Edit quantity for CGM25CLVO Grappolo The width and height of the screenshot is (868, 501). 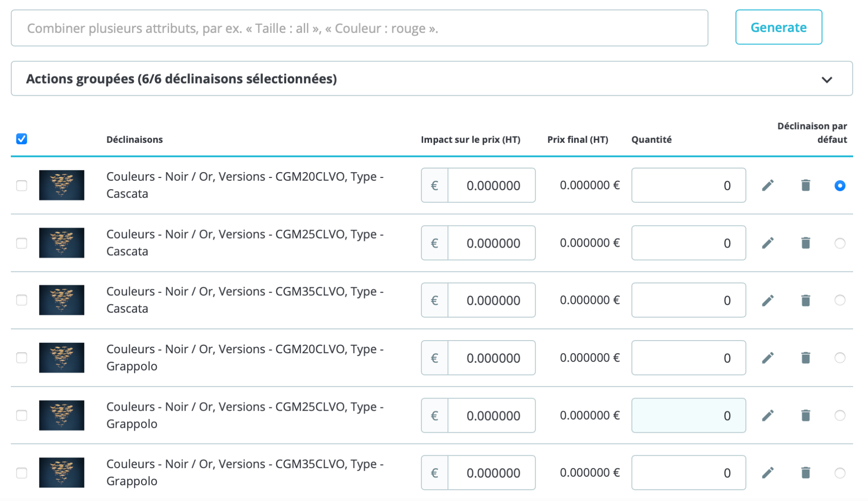click(689, 415)
